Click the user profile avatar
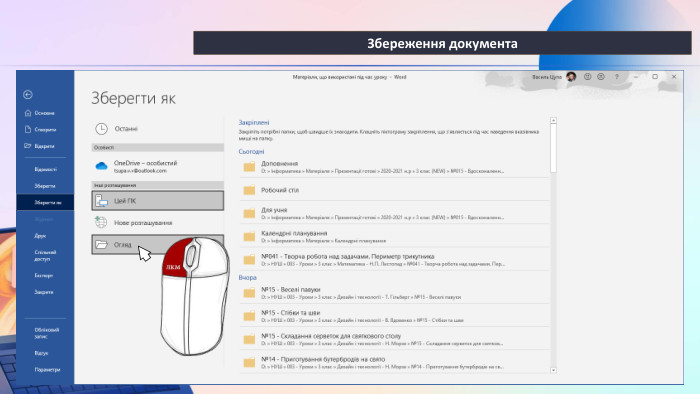This screenshot has height=394, width=700. (x=571, y=77)
